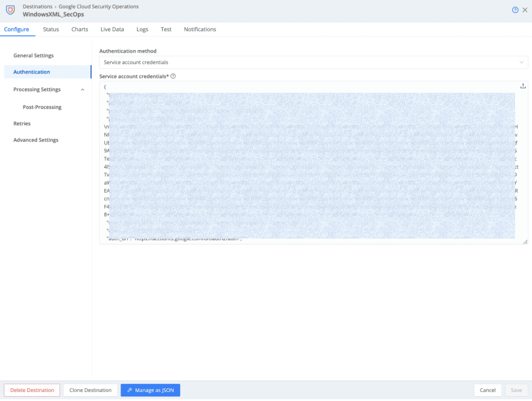This screenshot has width=532, height=401.
Task: Click the Manage as JSON button
Action: pyautogui.click(x=150, y=390)
